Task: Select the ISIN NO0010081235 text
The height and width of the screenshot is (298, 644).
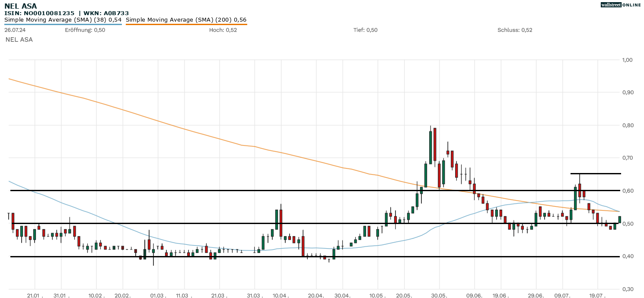Action: (x=40, y=13)
